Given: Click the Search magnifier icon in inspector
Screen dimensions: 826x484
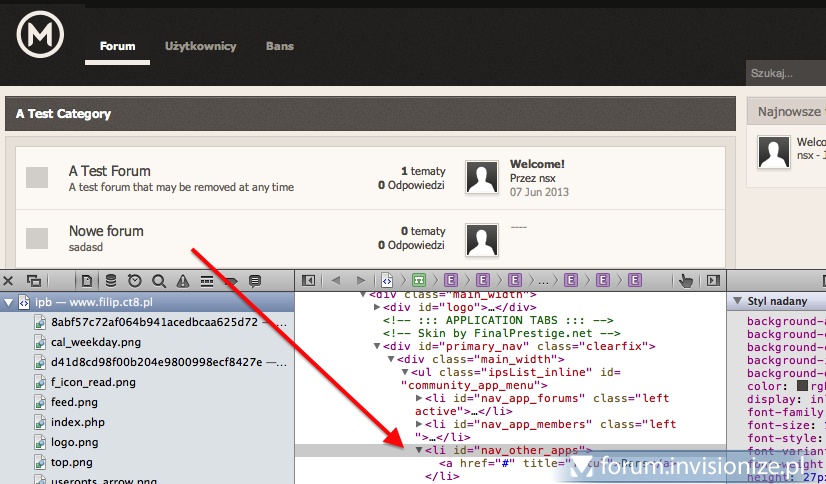Looking at the screenshot, I should click(x=159, y=281).
